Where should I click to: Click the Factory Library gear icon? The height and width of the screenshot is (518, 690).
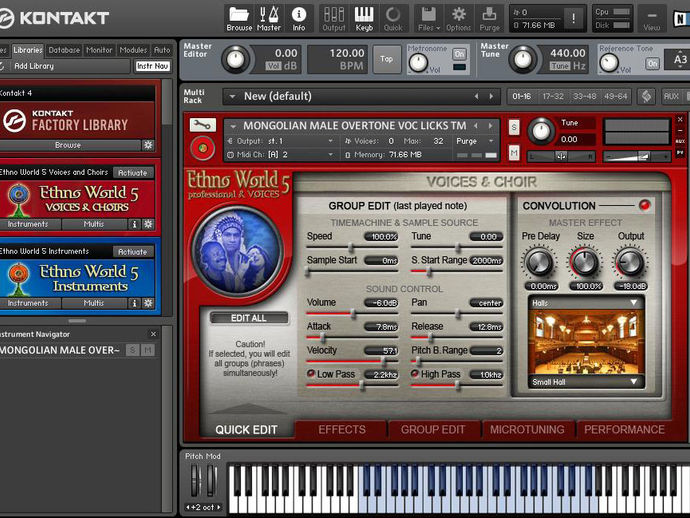148,145
